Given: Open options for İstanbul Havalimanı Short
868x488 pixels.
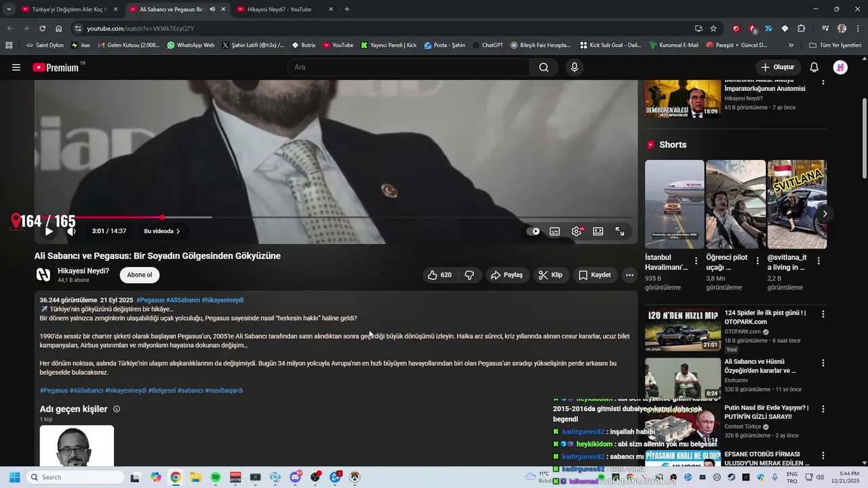Looking at the screenshot, I should coord(696,261).
